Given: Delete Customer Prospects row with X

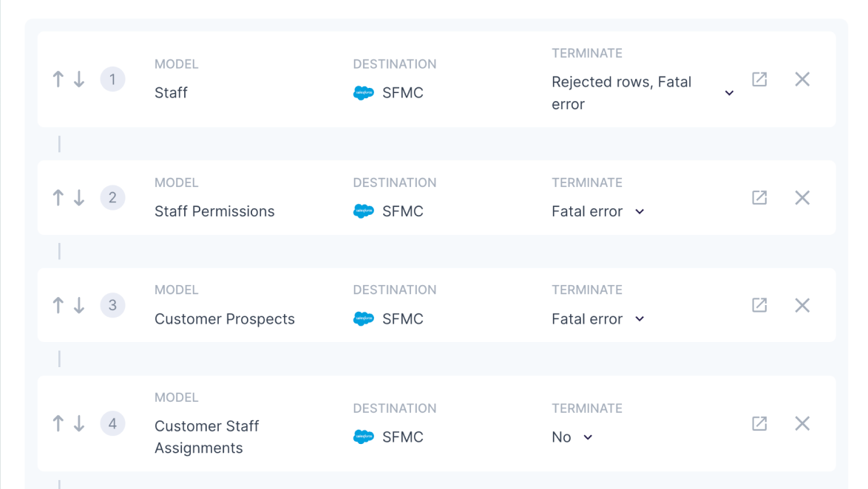Looking at the screenshot, I should point(802,305).
